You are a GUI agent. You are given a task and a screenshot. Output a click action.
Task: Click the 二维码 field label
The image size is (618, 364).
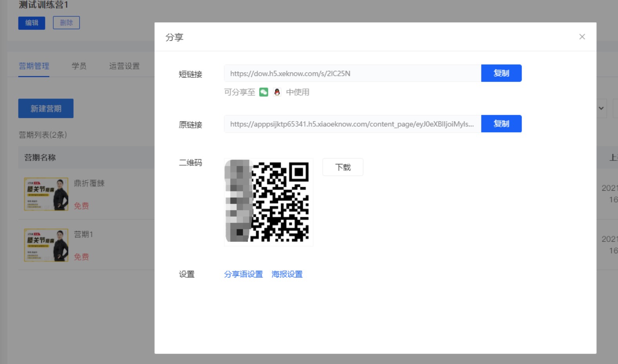[190, 162]
